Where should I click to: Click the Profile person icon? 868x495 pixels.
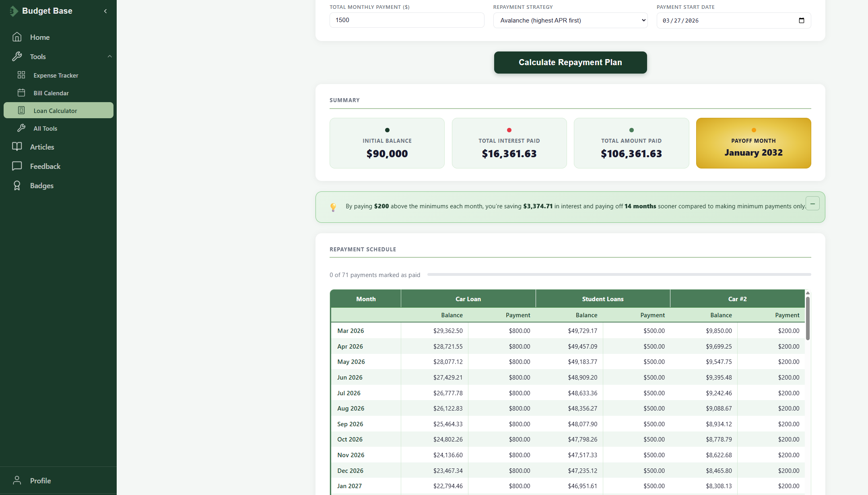[17, 481]
